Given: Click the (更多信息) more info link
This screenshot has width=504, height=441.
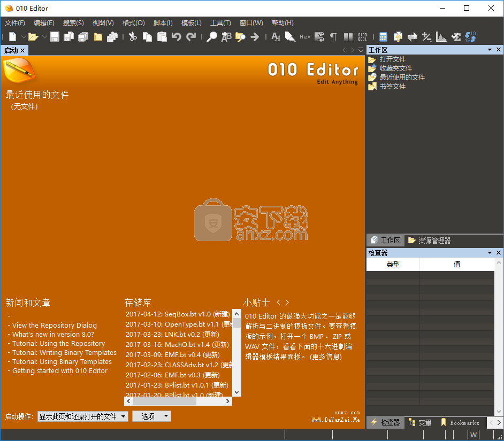Looking at the screenshot, I should click(326, 357).
